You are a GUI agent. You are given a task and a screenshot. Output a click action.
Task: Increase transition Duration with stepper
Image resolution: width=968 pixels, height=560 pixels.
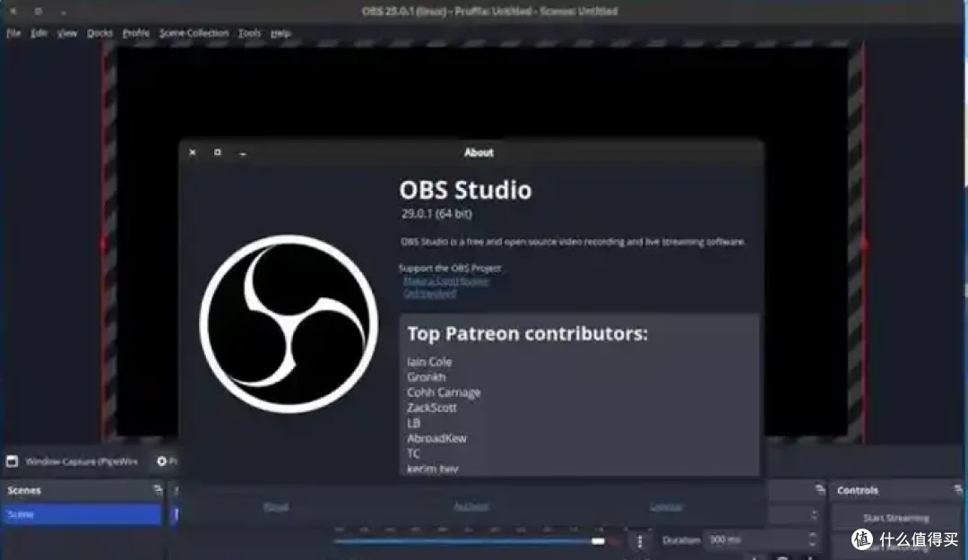[812, 535]
